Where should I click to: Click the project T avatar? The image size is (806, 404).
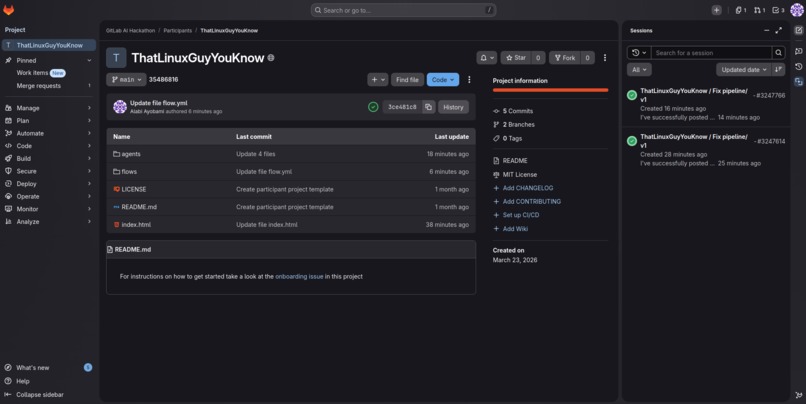pyautogui.click(x=116, y=58)
